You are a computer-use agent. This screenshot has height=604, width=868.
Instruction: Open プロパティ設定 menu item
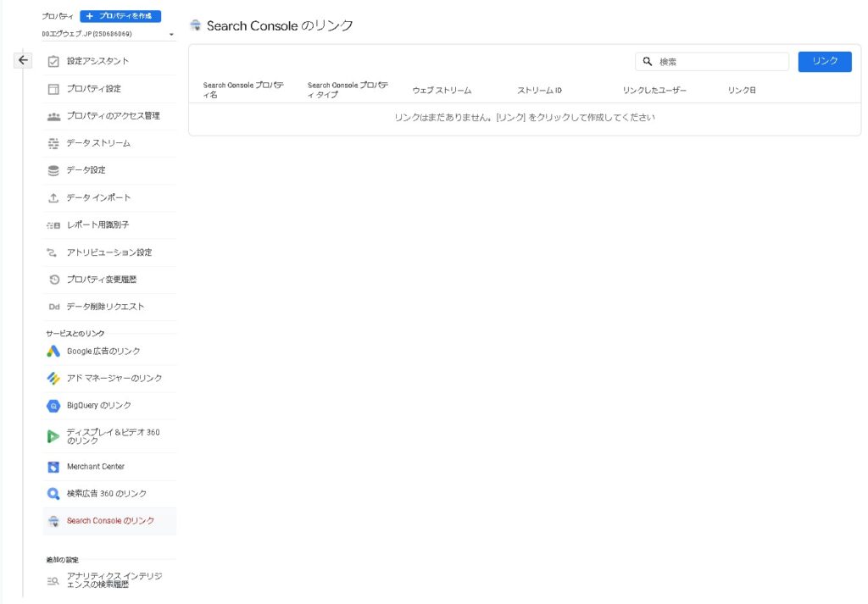point(93,89)
